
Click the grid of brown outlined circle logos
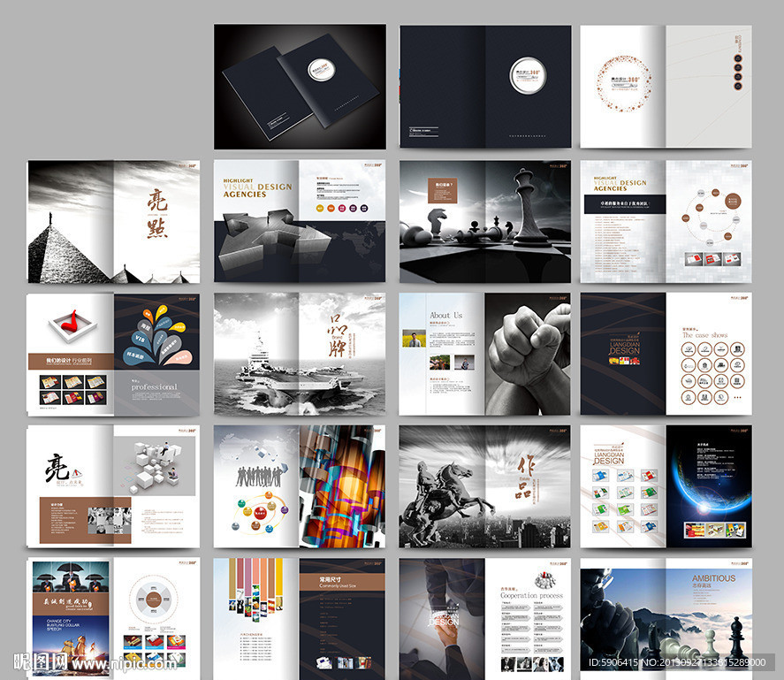[713, 374]
